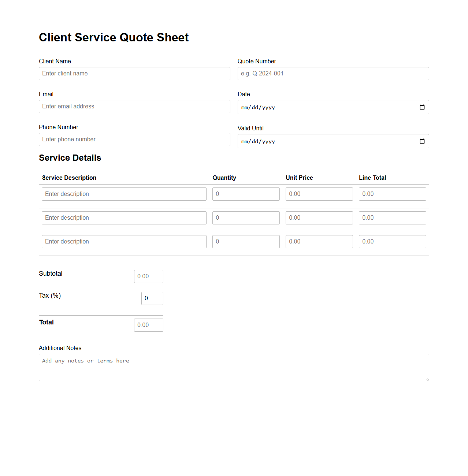Open the Date calendar picker icon
The image size is (468, 476).
[422, 107]
